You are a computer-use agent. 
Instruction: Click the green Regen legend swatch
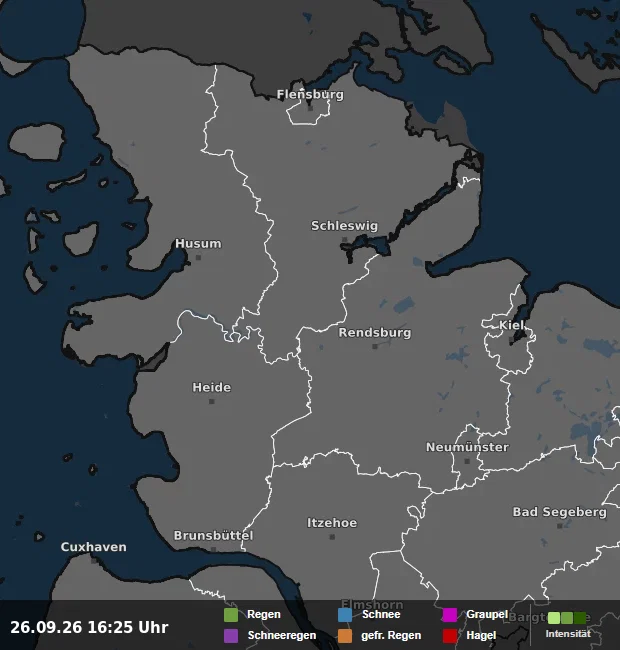(231, 615)
